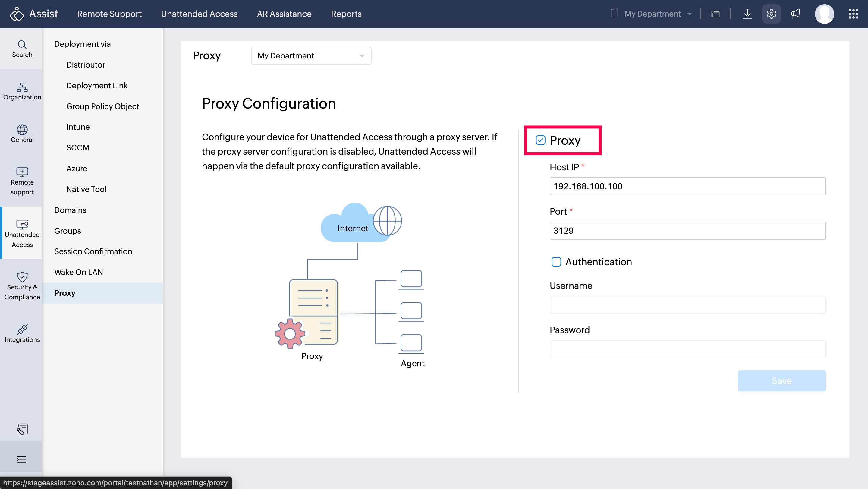Screen dimensions: 868x489
Task: Click into the Host IP field
Action: [687, 186]
